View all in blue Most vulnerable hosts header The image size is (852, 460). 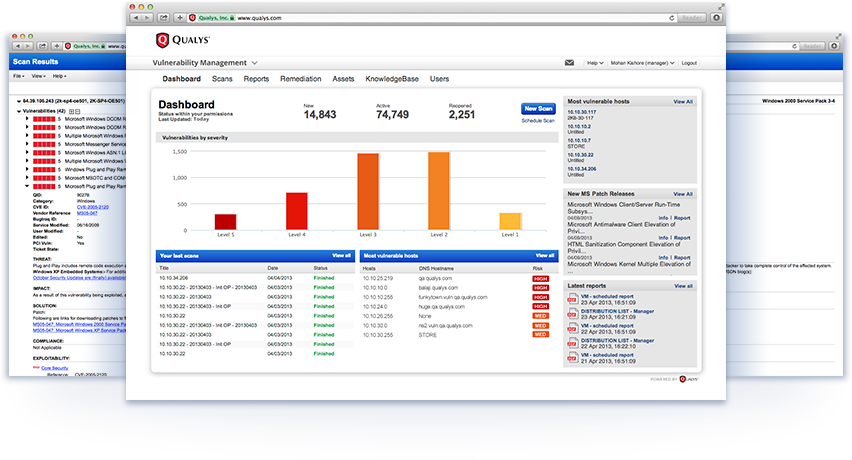point(545,256)
